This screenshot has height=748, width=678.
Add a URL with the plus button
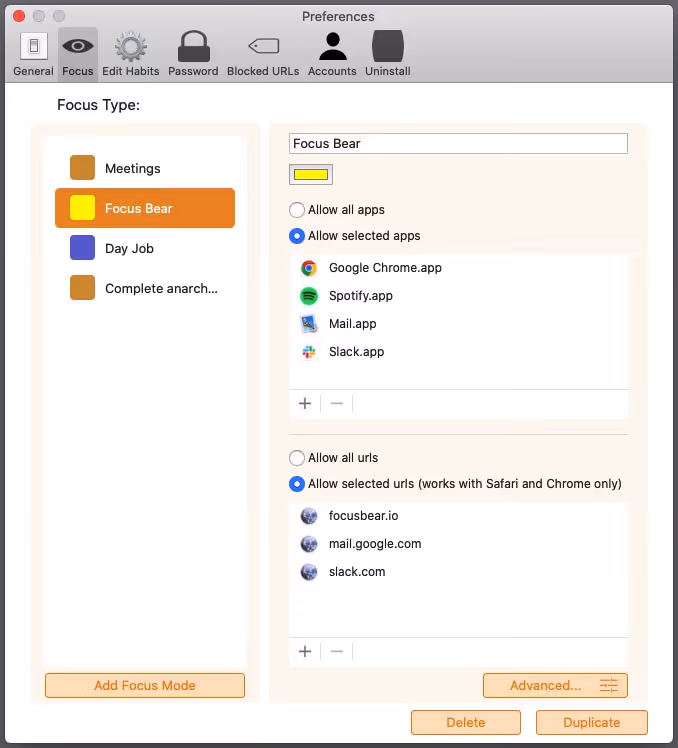[x=305, y=652]
